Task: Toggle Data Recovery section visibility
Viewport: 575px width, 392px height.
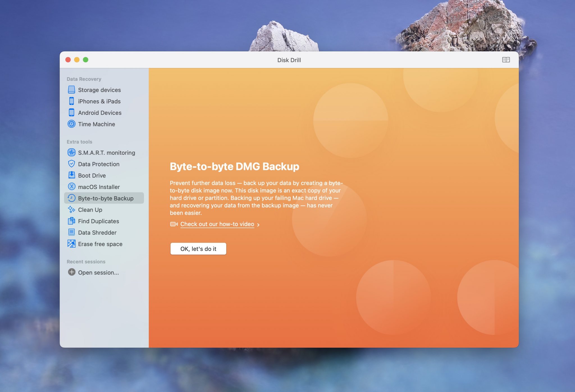Action: click(x=83, y=79)
